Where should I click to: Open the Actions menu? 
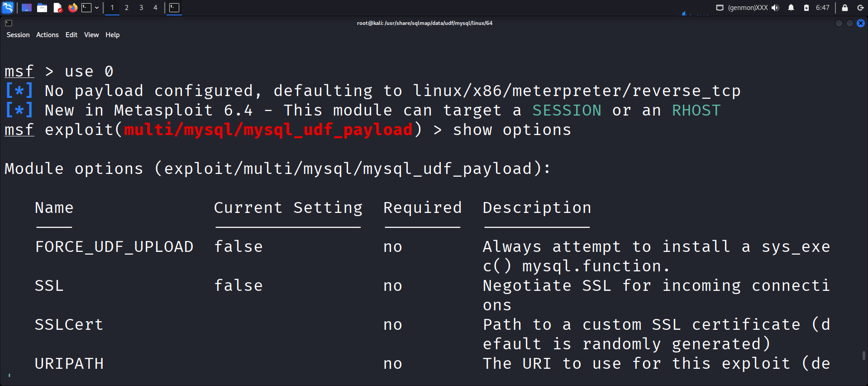48,35
